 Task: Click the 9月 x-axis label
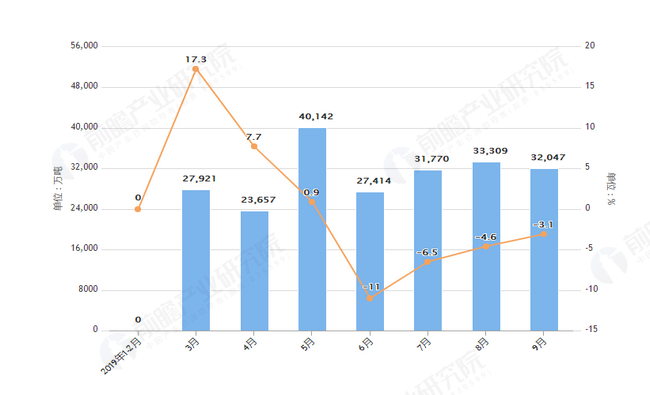pos(539,344)
